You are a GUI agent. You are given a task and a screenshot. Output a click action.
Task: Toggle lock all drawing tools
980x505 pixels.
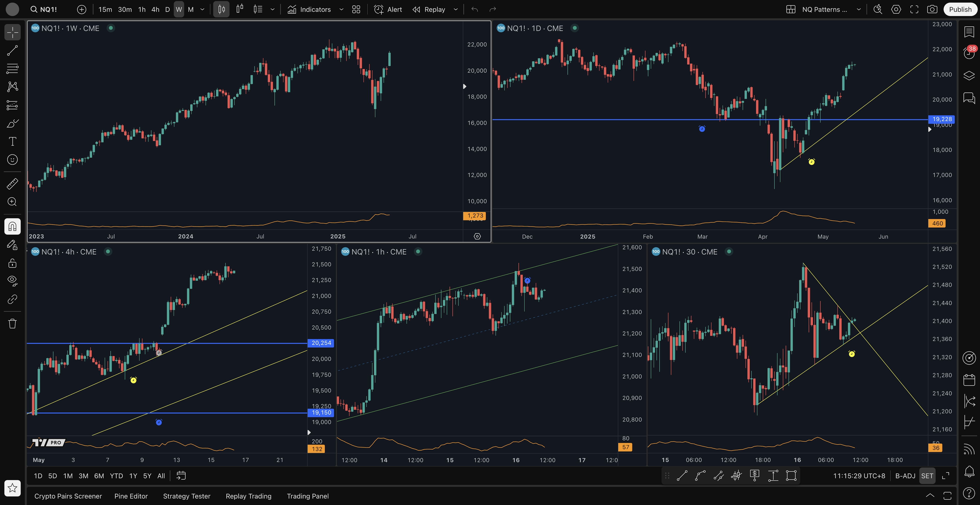click(12, 263)
